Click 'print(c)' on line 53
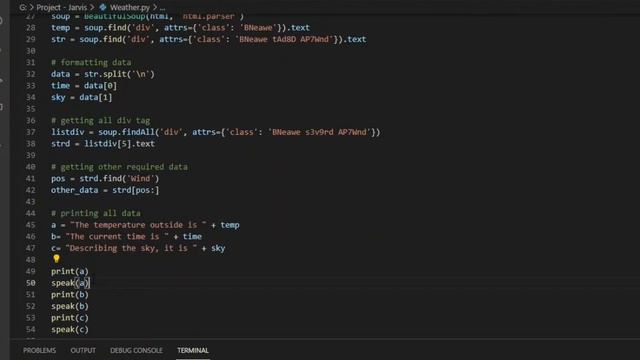The height and width of the screenshot is (360, 640). coord(70,318)
